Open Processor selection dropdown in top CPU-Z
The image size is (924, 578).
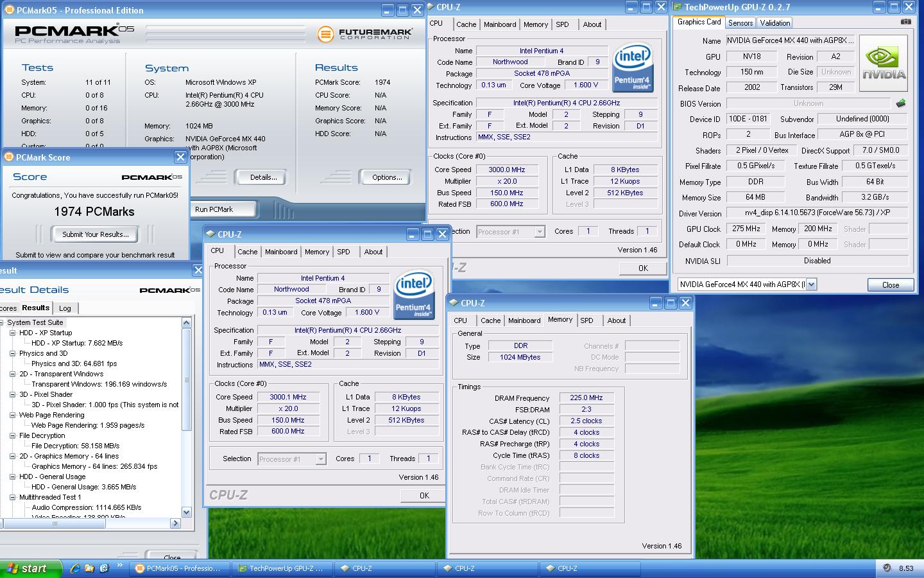(540, 232)
